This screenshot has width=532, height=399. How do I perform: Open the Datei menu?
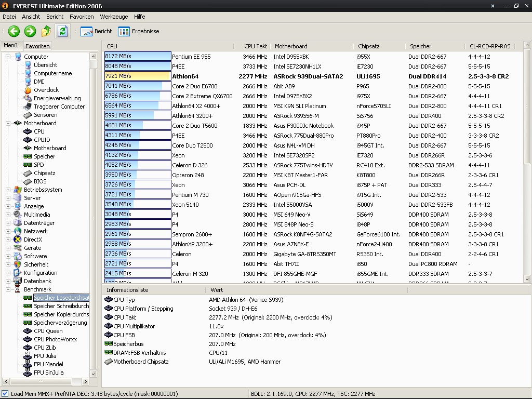coord(9,17)
